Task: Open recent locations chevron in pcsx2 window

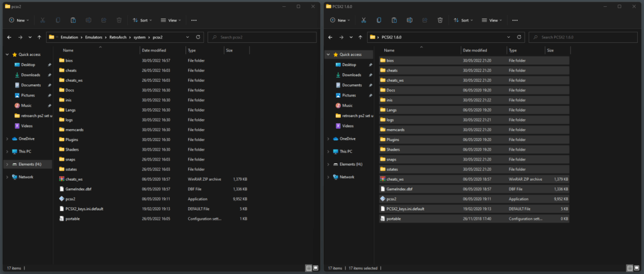Action: pyautogui.click(x=30, y=37)
